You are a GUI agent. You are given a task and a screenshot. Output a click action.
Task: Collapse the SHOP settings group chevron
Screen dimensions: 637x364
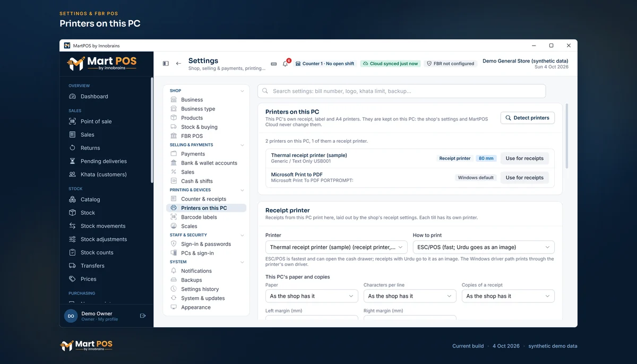pos(242,91)
